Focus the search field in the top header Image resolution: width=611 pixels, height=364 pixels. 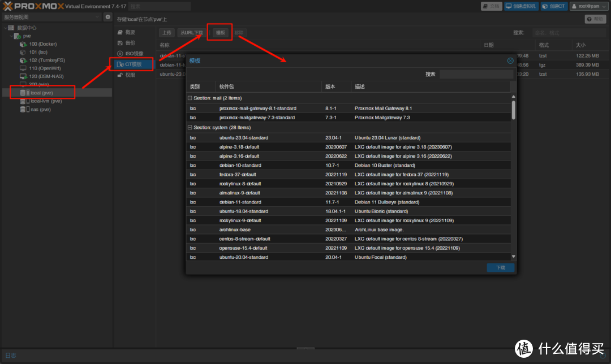(160, 6)
